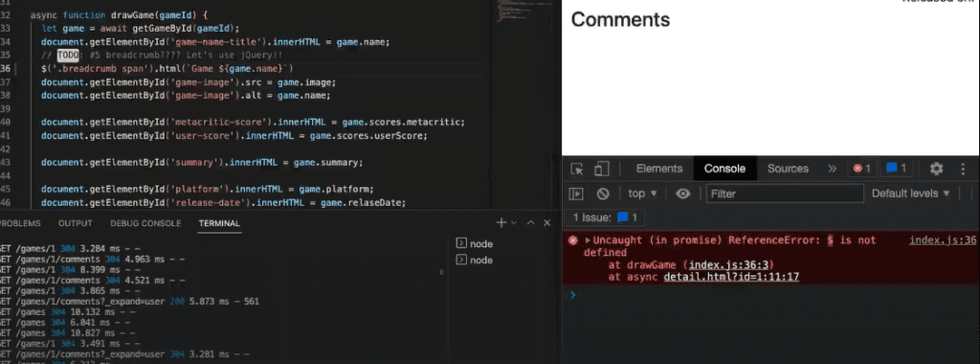This screenshot has width=980, height=364.
Task: Open the OUTPUT panel tab
Action: pyautogui.click(x=75, y=223)
